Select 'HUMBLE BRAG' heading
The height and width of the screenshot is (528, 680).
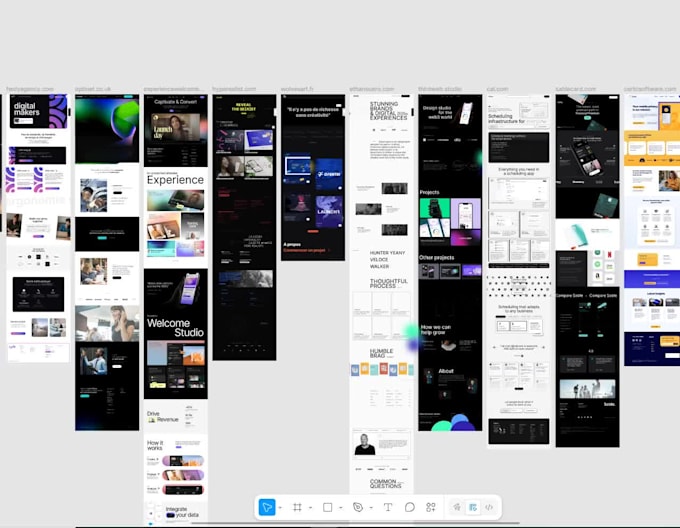click(382, 353)
